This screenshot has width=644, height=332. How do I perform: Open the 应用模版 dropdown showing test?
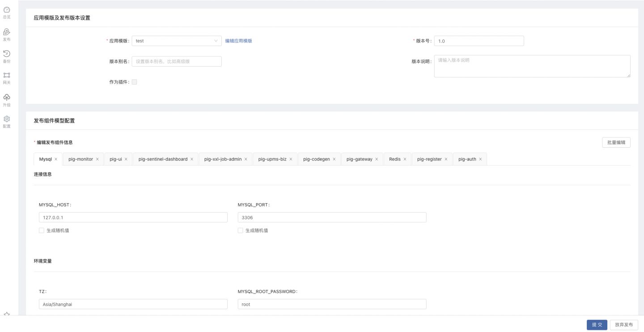pyautogui.click(x=177, y=41)
